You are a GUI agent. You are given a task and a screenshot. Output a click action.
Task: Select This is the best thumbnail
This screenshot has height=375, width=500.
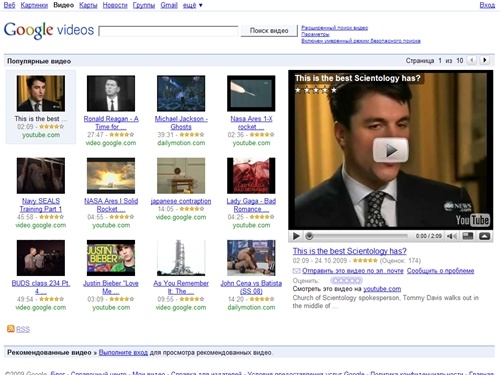point(41,93)
